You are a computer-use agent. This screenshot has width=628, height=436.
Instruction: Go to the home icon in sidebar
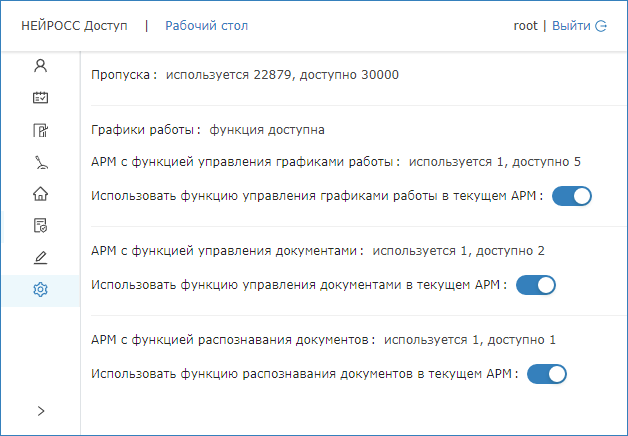pos(40,194)
